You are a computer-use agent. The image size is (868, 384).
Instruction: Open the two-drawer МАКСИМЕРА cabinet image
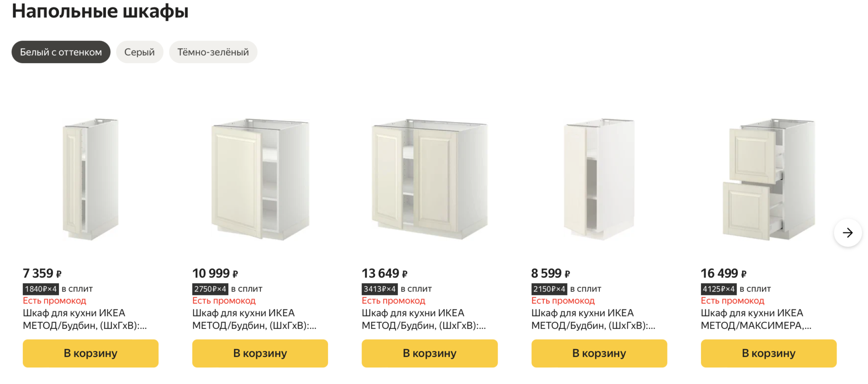[768, 179]
